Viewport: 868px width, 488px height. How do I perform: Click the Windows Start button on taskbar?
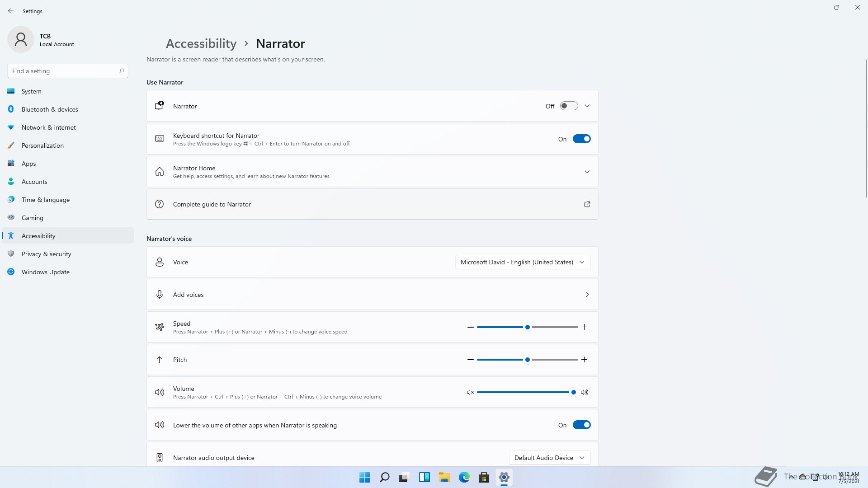[364, 477]
